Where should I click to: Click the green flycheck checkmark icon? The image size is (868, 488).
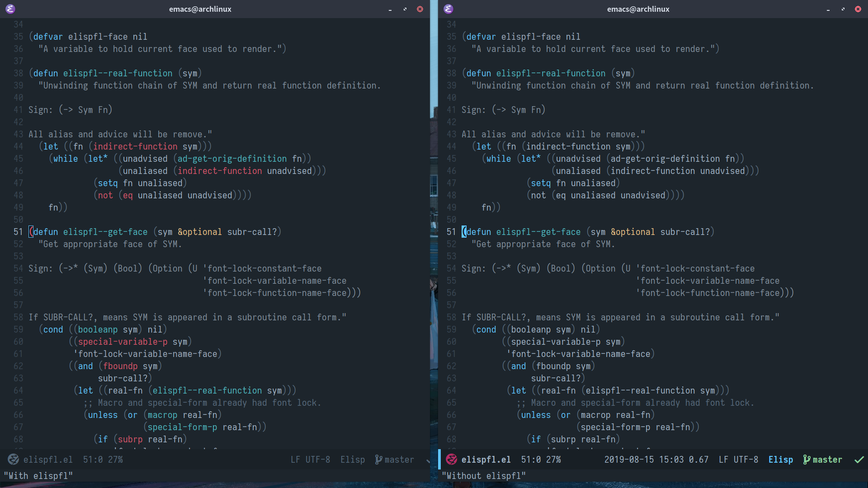pyautogui.click(x=859, y=460)
